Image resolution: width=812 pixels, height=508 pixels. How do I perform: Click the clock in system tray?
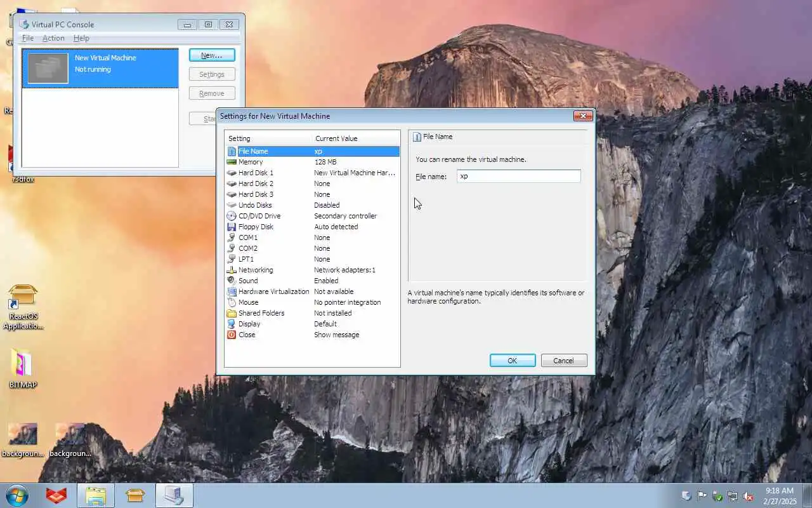[x=780, y=496]
